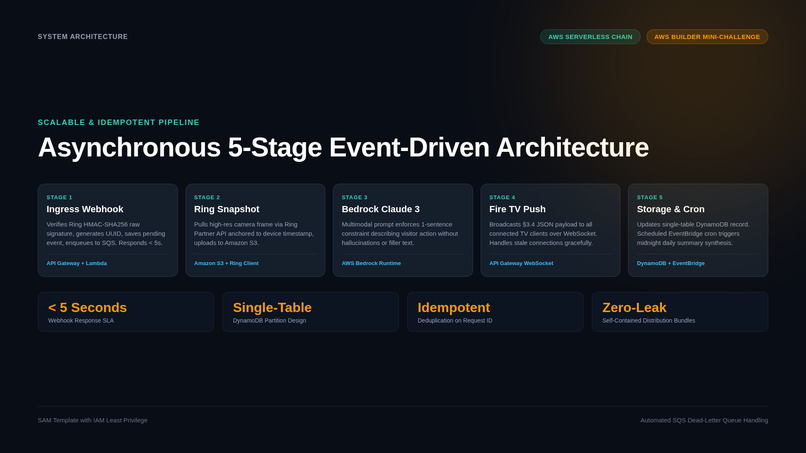Click API Gateway WebSocket label
The width and height of the screenshot is (806, 453).
(521, 263)
